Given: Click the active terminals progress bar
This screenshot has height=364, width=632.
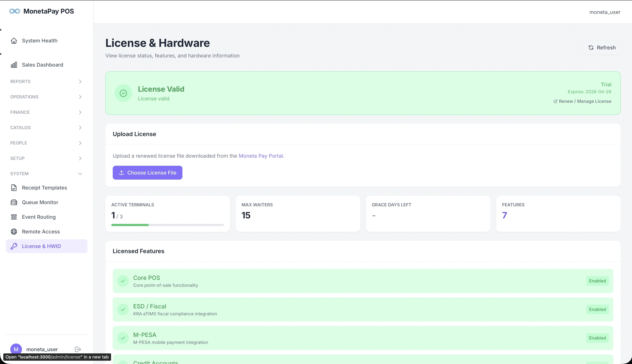Looking at the screenshot, I should coord(167,225).
